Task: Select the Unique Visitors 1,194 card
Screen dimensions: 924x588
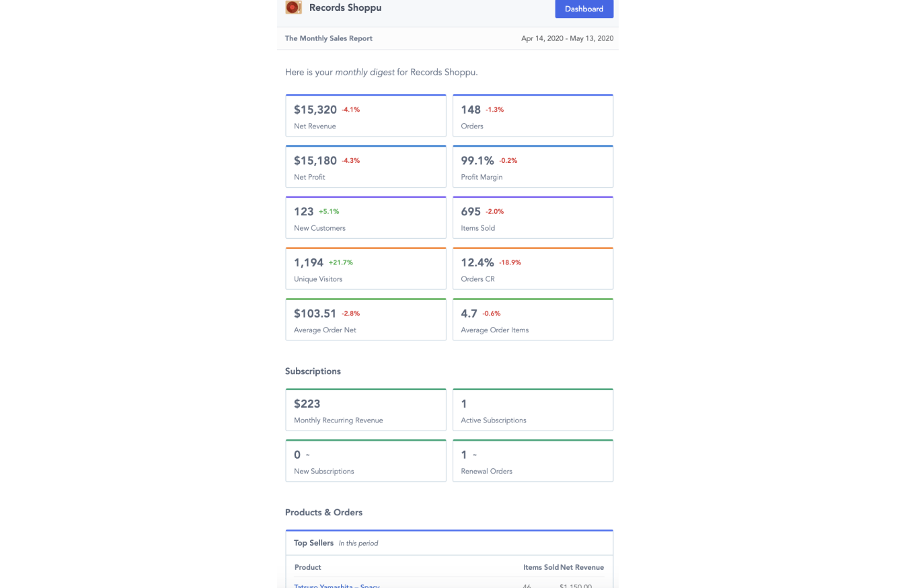Action: (x=365, y=269)
